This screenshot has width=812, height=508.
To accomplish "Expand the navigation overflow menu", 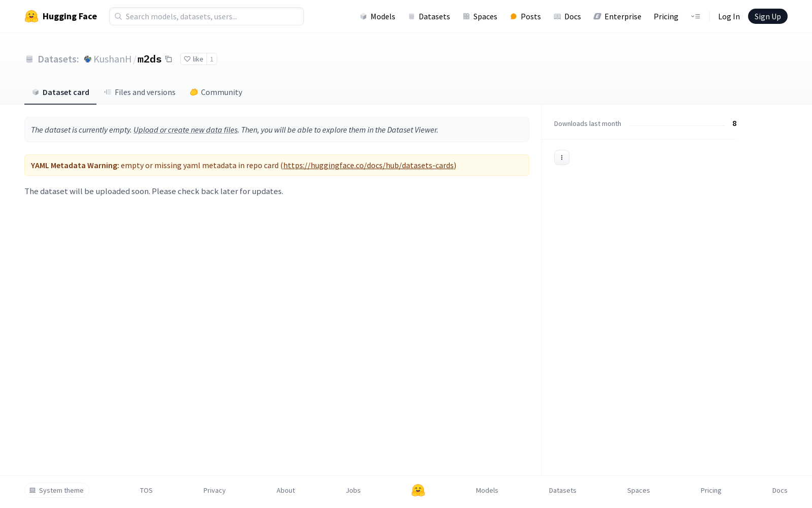I will point(695,16).
